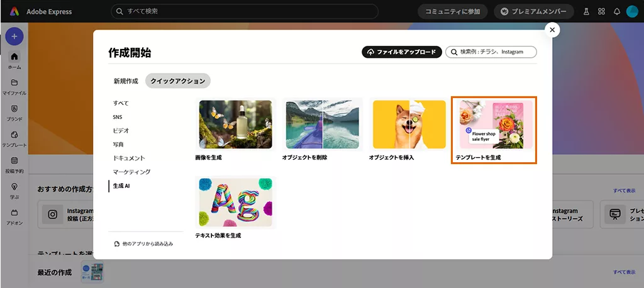
Task: Click the 学ぶ lightbulb icon
Action: 14,187
